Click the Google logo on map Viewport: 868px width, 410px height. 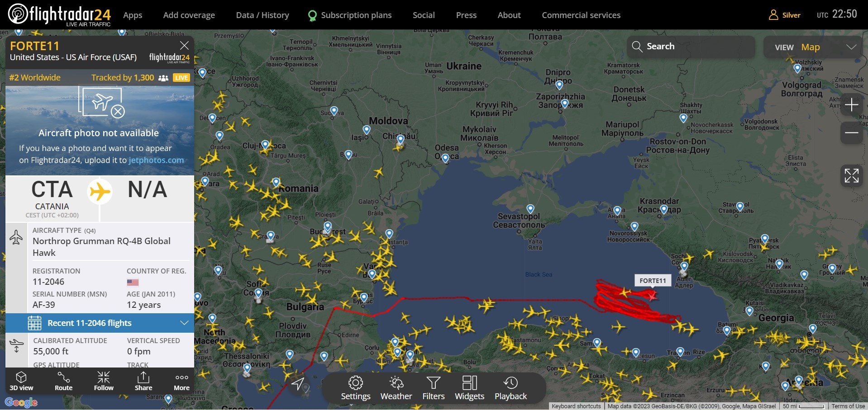[21, 402]
